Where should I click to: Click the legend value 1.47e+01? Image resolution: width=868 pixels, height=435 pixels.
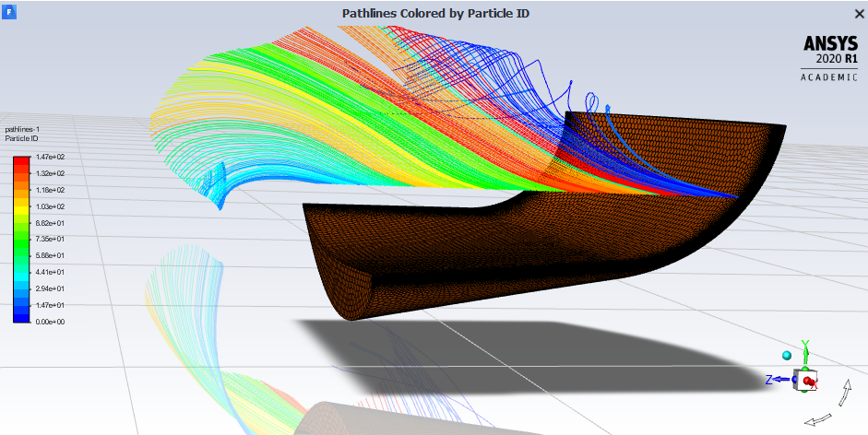click(50, 305)
